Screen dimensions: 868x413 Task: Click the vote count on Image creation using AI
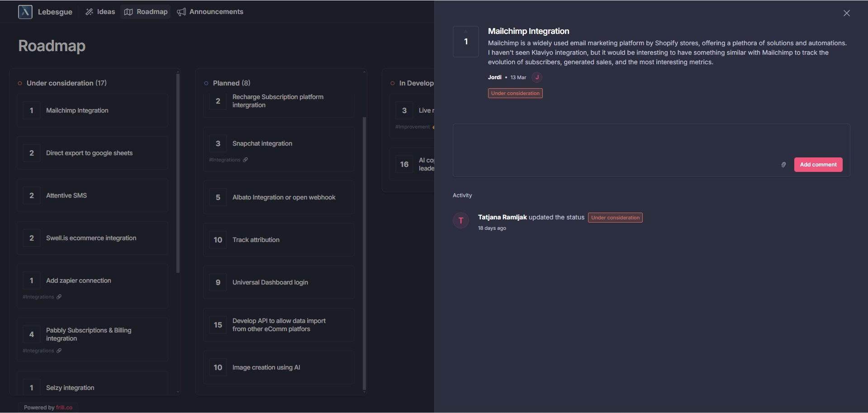(218, 367)
